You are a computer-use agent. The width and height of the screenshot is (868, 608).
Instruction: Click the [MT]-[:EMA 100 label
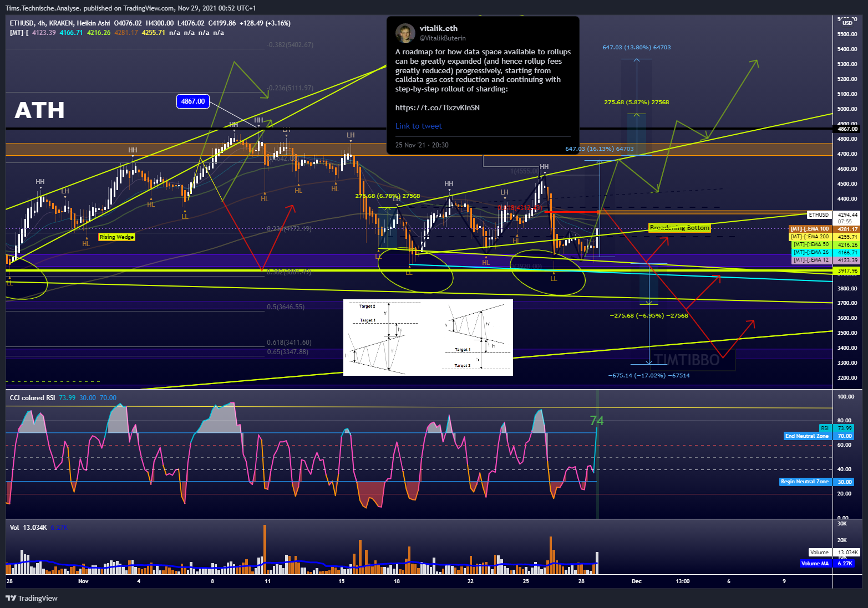pos(810,229)
